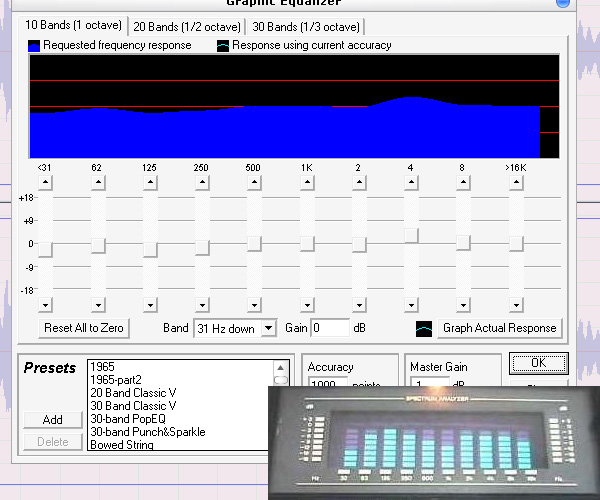This screenshot has width=600, height=500.
Task: Click the 4 band slider thumb
Action: pyautogui.click(x=411, y=236)
